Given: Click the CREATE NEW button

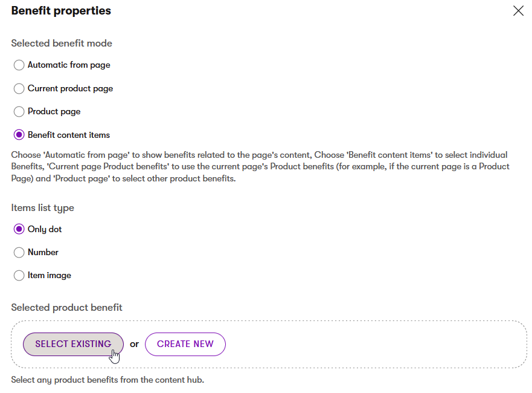Looking at the screenshot, I should 185,344.
